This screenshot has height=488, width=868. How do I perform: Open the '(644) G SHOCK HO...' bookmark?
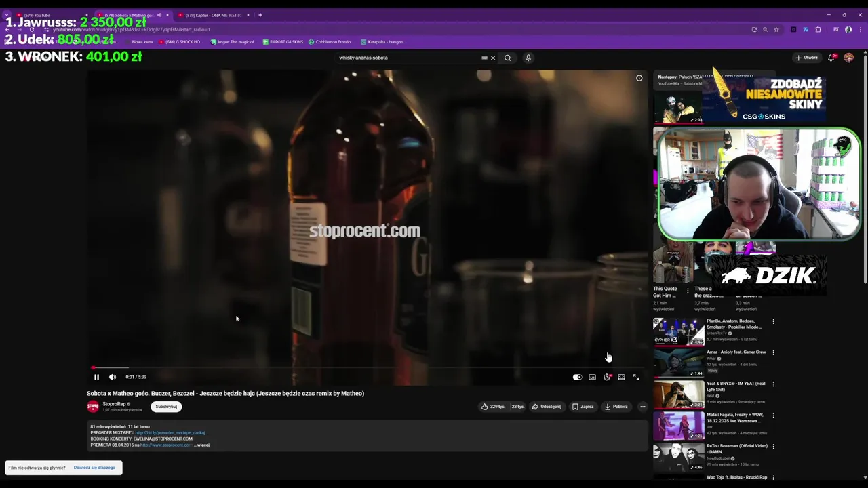[181, 42]
